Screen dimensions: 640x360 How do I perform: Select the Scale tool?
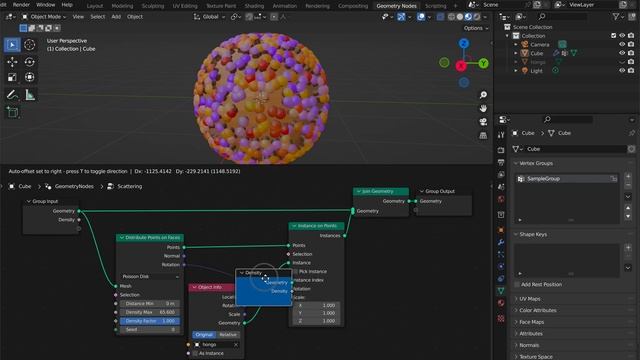(12, 77)
